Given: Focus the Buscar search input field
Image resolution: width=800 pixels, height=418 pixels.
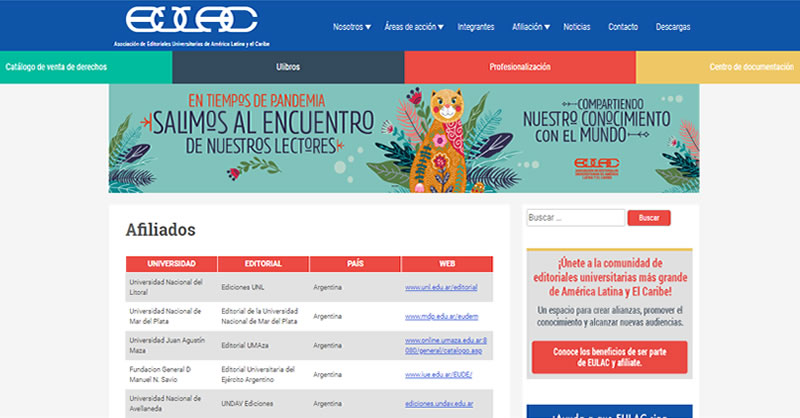Looking at the screenshot, I should (576, 217).
